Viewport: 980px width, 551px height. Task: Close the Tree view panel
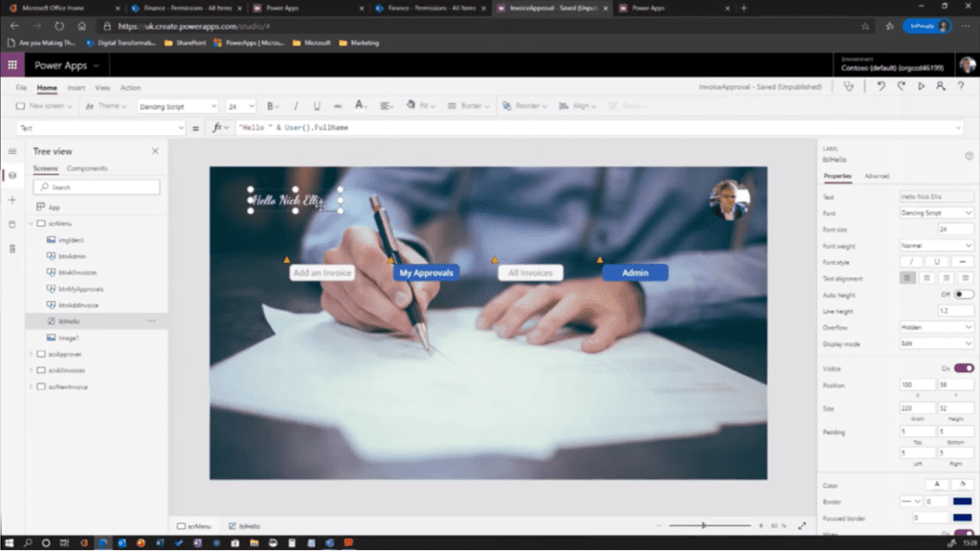click(x=155, y=151)
